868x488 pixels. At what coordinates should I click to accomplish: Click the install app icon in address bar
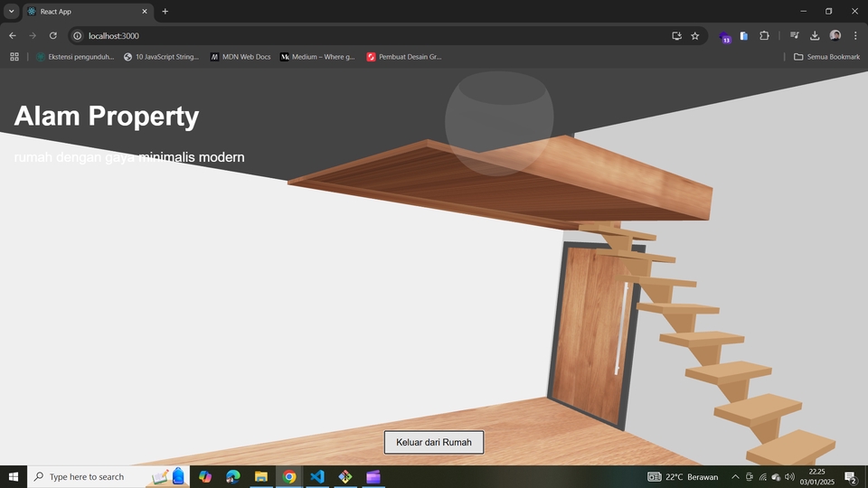pyautogui.click(x=676, y=36)
